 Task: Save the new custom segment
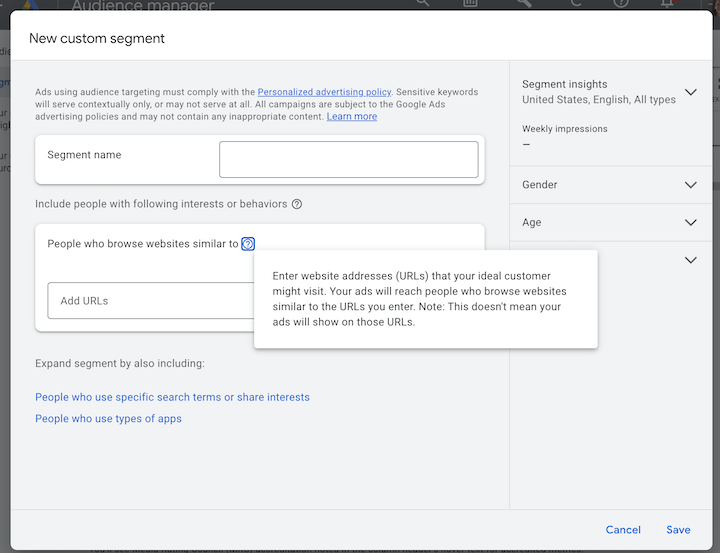[x=678, y=530]
